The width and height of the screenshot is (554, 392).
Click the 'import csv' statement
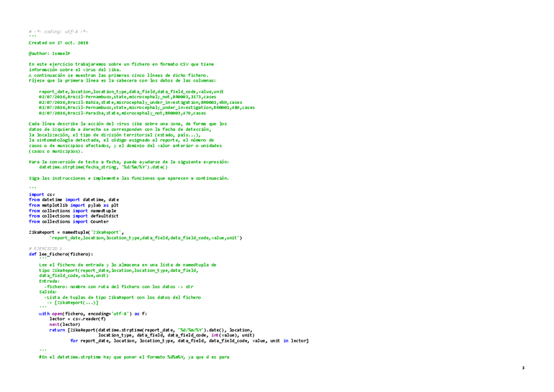point(42,195)
